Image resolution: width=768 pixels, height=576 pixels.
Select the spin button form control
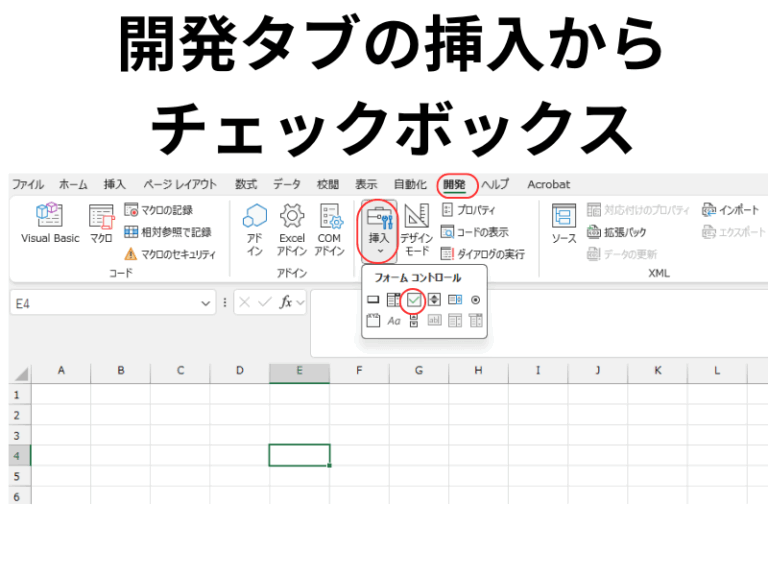click(435, 299)
